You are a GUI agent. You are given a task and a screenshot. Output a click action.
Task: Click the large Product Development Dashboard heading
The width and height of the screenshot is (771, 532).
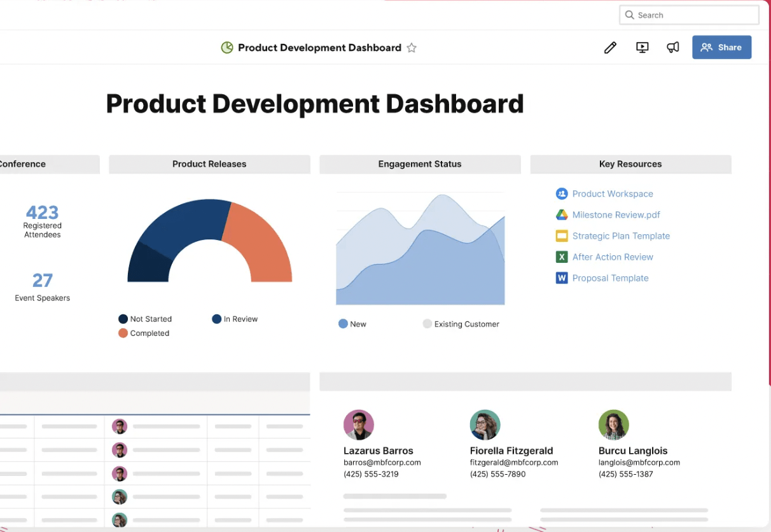[315, 104]
